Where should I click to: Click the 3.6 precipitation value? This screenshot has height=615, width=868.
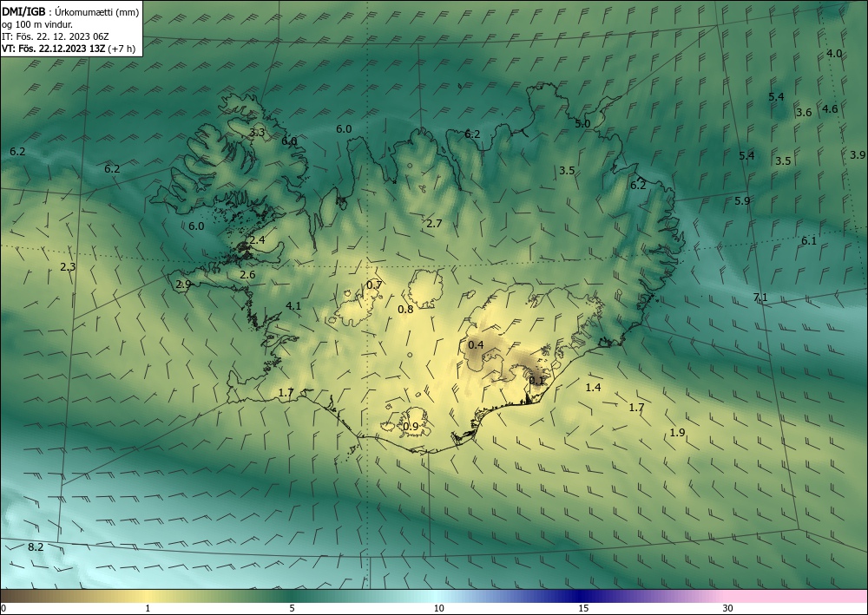point(804,113)
